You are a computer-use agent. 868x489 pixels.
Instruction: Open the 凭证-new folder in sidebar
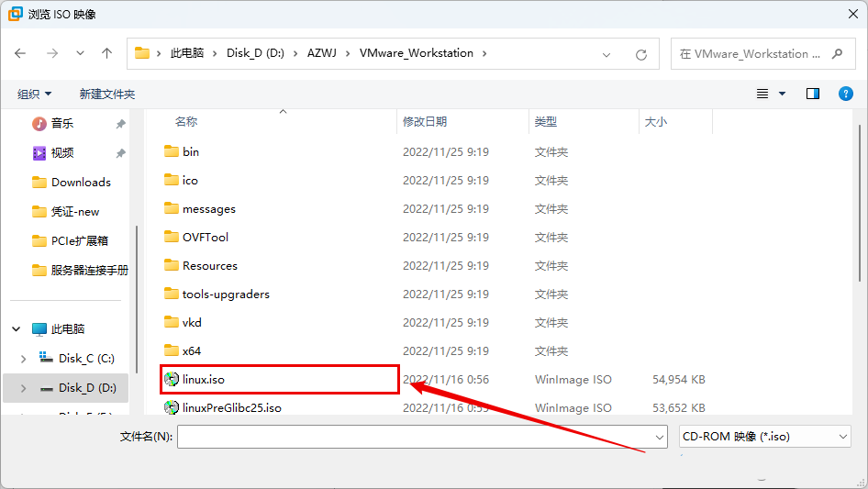click(75, 212)
